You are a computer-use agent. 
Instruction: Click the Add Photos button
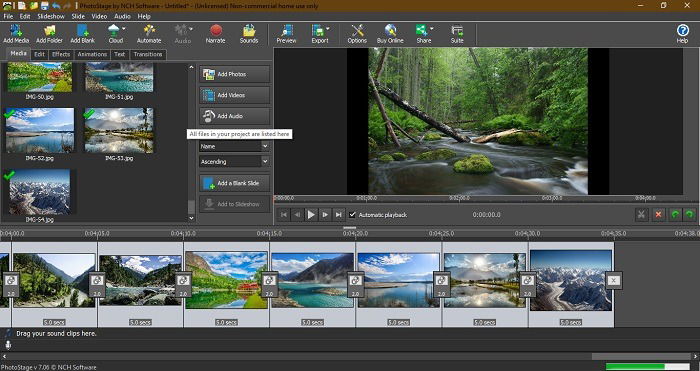coord(235,74)
